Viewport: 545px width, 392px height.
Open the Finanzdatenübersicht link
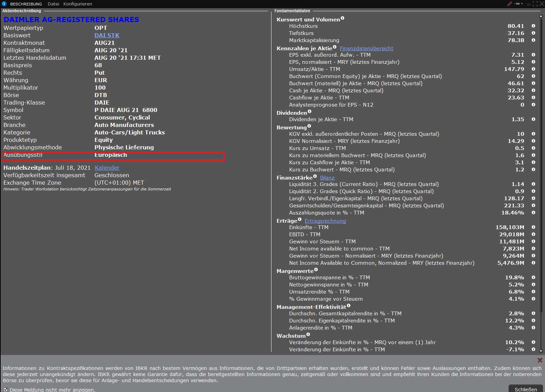point(366,49)
